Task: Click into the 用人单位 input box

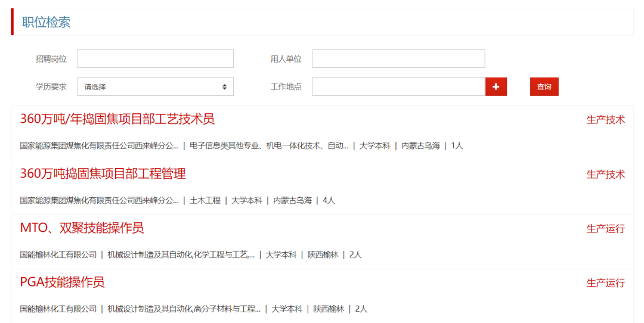Action: 398,59
